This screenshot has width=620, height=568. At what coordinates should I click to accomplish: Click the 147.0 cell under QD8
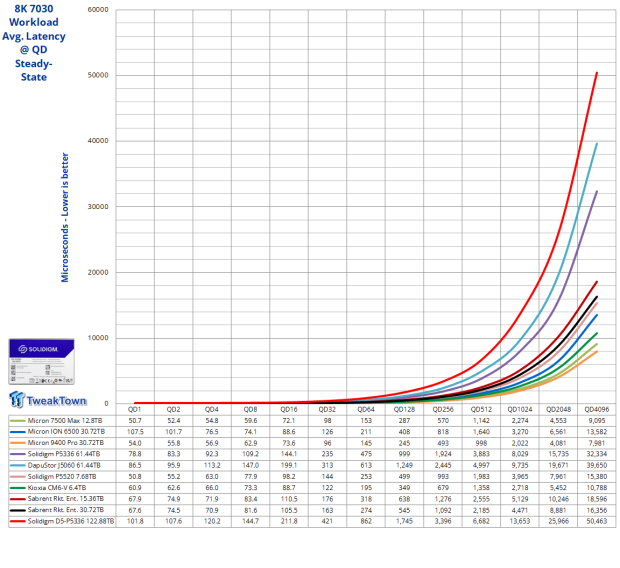click(250, 465)
